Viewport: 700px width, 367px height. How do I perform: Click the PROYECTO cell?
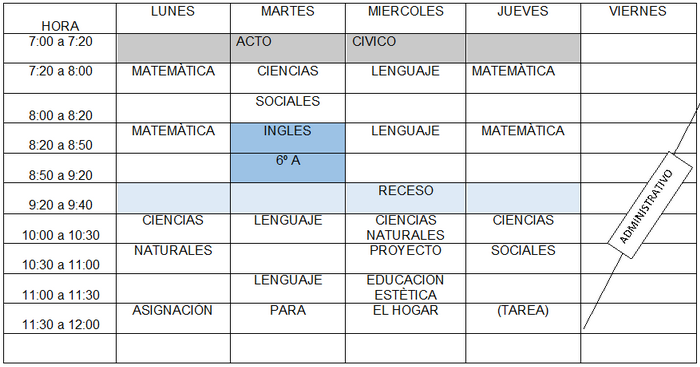point(405,259)
